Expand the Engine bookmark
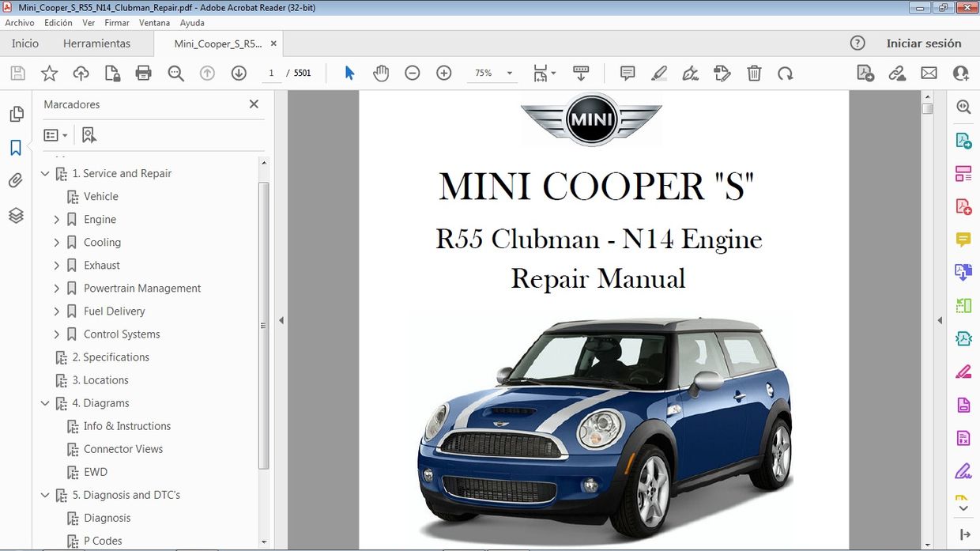The image size is (980, 551). [x=56, y=219]
